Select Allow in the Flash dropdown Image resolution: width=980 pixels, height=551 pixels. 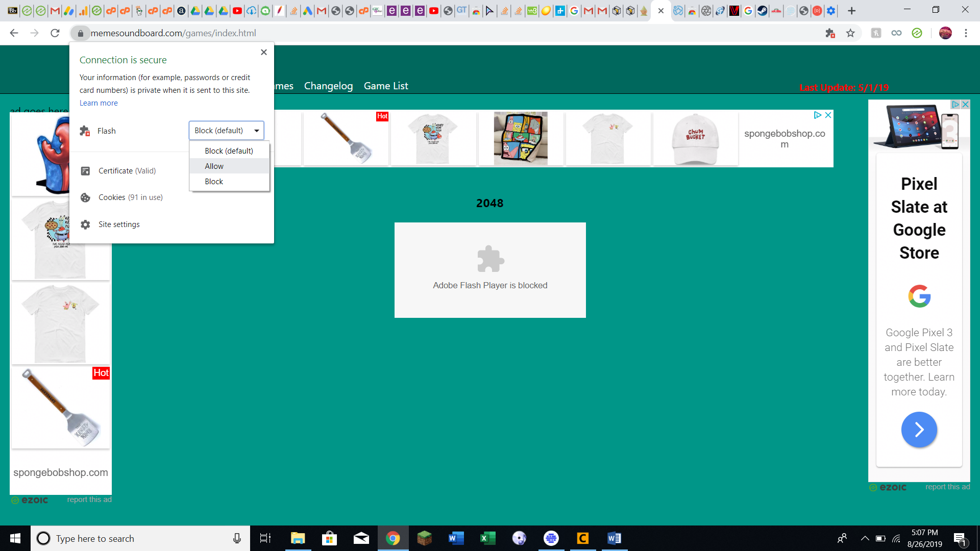click(x=214, y=166)
